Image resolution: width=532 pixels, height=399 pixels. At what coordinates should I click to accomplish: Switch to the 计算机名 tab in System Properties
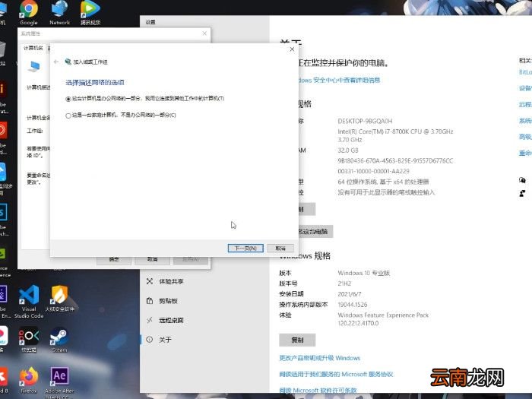[33, 48]
